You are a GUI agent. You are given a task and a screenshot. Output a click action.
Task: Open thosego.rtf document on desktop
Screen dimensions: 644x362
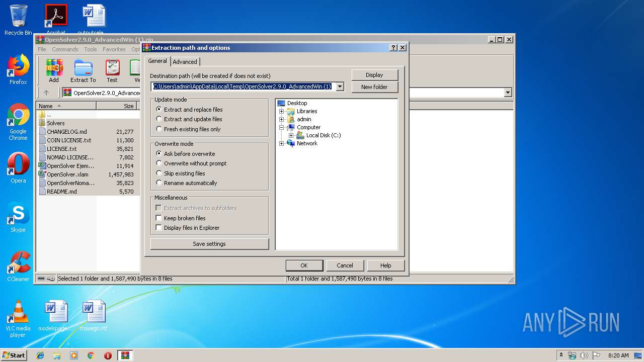pos(94,316)
